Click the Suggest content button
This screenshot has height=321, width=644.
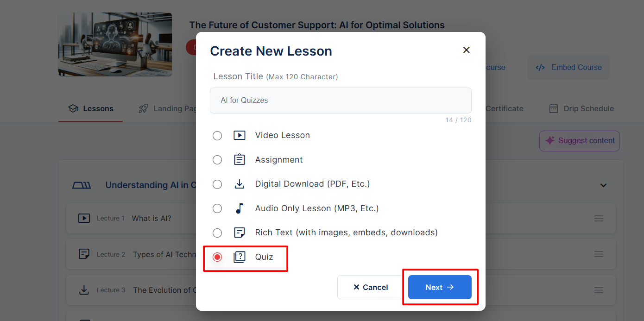tap(580, 141)
